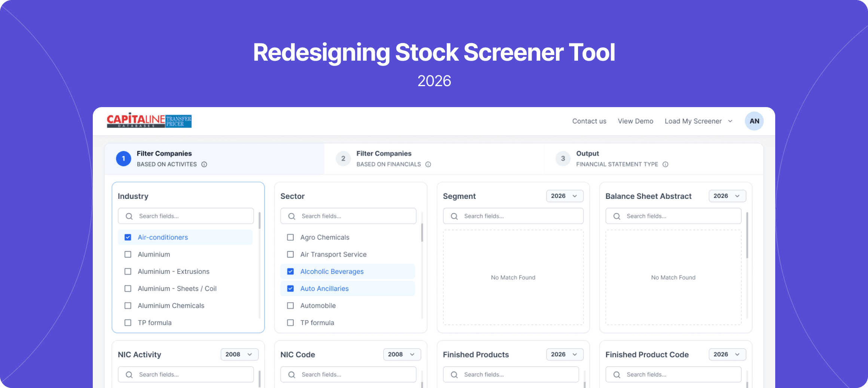
Task: Check TP formula in Sector list
Action: pos(290,323)
